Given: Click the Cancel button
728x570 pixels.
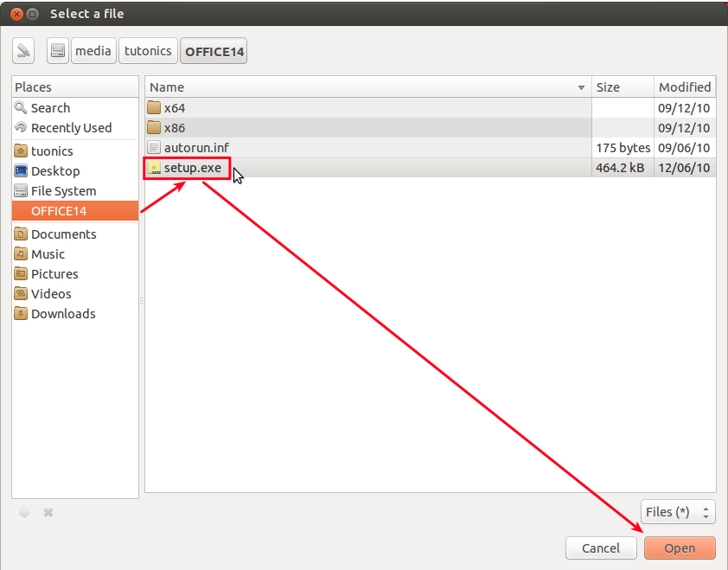Looking at the screenshot, I should pyautogui.click(x=601, y=548).
